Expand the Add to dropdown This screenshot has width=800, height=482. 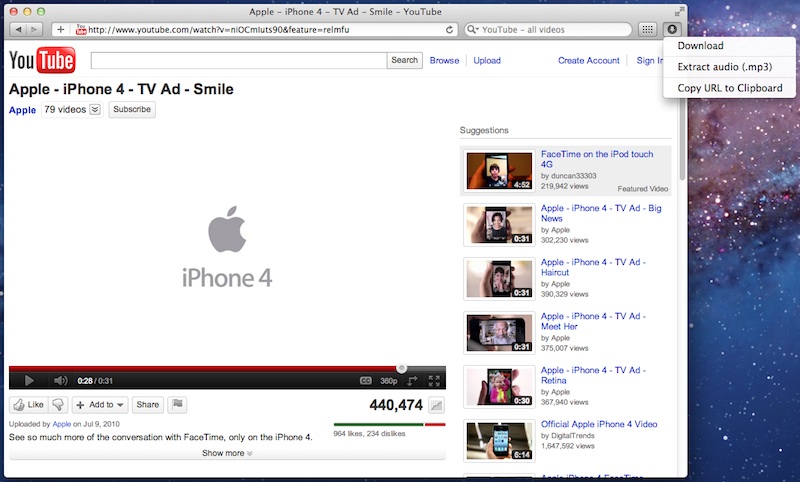click(100, 405)
